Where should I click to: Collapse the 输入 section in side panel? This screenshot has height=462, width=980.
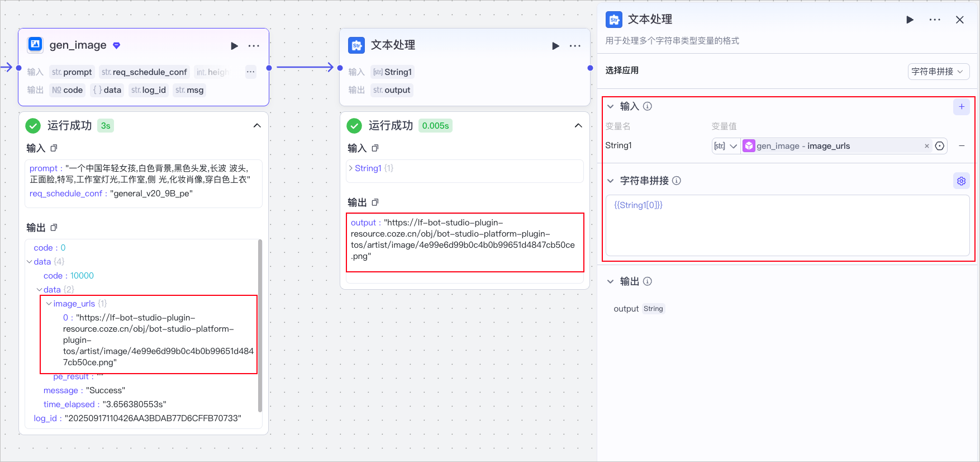(611, 106)
